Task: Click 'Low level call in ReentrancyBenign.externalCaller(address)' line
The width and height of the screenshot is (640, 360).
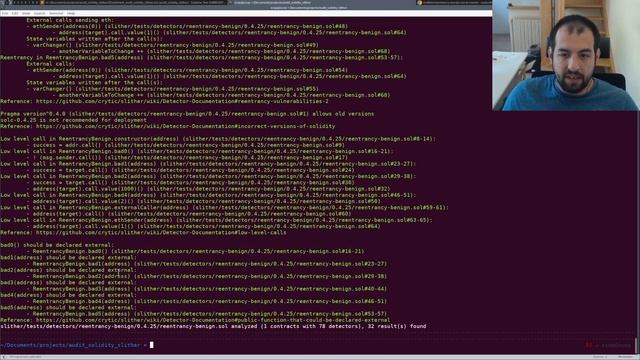Action: tap(224, 207)
